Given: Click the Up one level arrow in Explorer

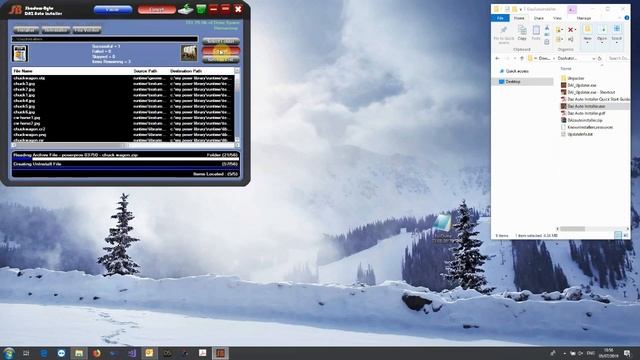Looking at the screenshot, I should (522, 58).
